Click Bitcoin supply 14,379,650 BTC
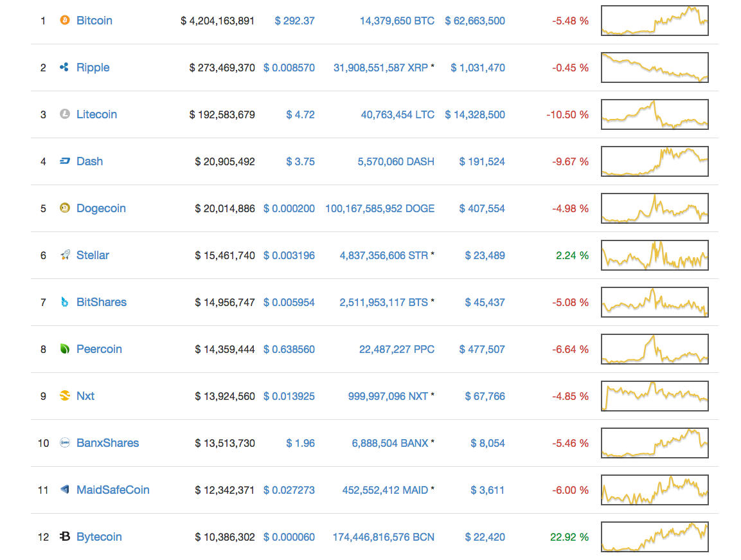The width and height of the screenshot is (741, 560). click(x=397, y=21)
